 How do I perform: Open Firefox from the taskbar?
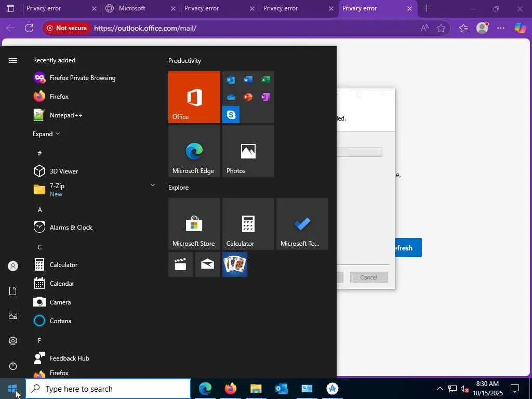click(x=231, y=389)
